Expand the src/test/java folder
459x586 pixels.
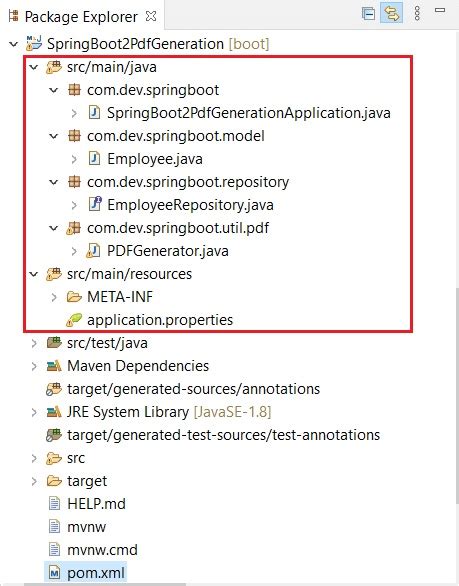tap(34, 343)
